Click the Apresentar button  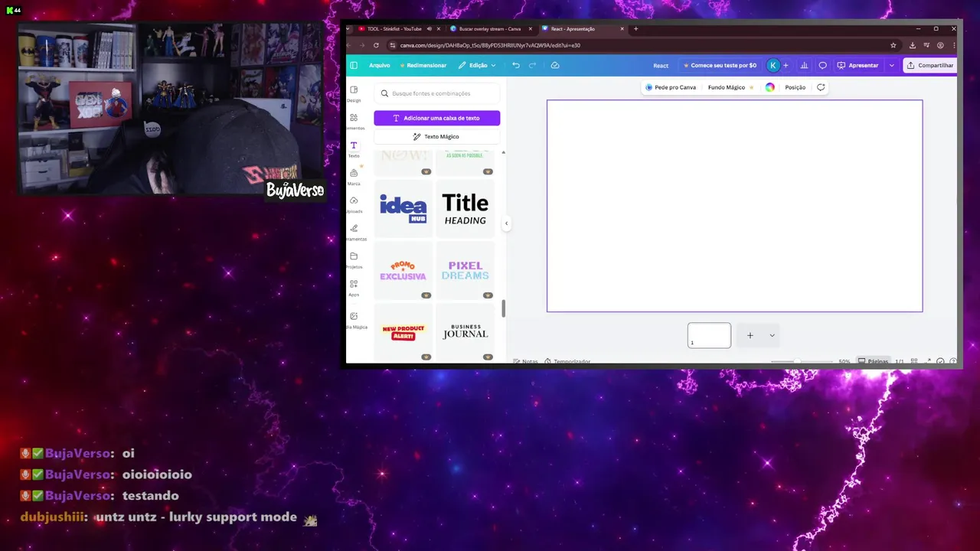click(857, 65)
